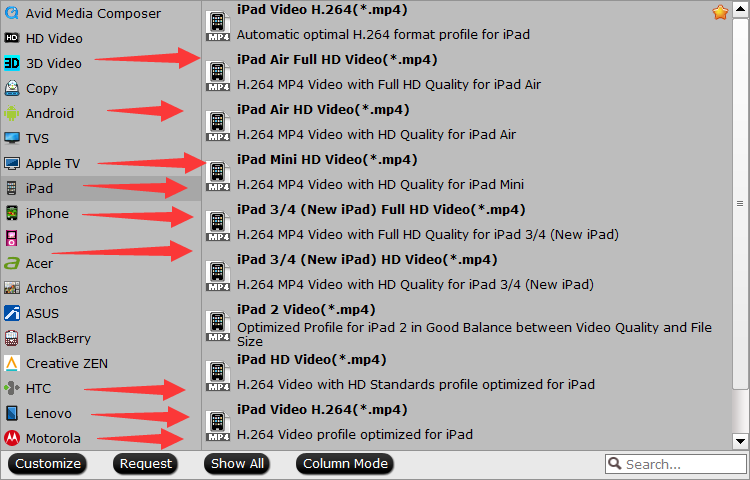Switch to Column Mode
Image resolution: width=750 pixels, height=480 pixels.
point(345,464)
